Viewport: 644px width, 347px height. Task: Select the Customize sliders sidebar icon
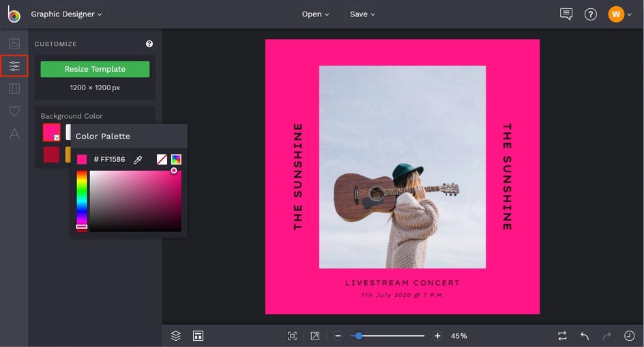point(14,66)
